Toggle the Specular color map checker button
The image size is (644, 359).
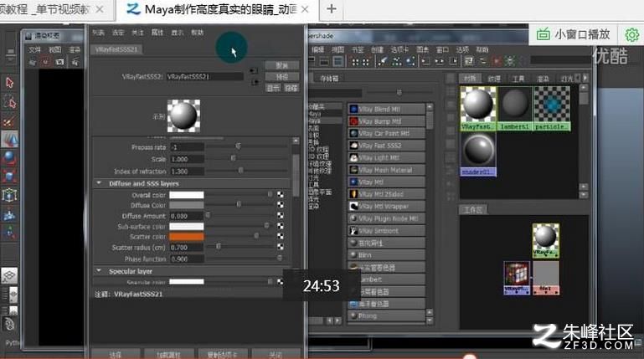281,281
